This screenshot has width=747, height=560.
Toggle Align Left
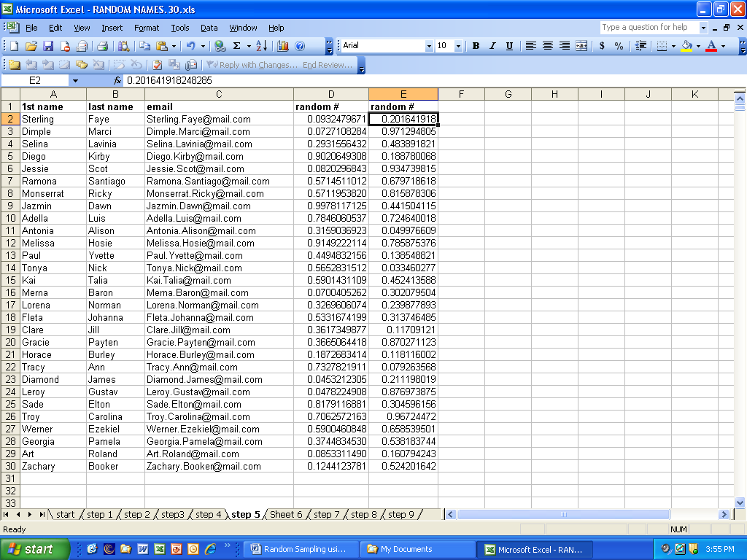(x=531, y=46)
